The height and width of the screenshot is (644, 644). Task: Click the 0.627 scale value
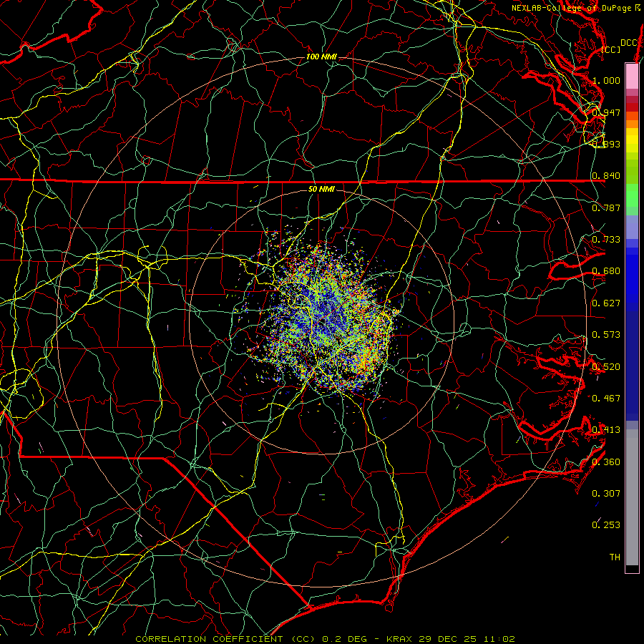pyautogui.click(x=606, y=303)
